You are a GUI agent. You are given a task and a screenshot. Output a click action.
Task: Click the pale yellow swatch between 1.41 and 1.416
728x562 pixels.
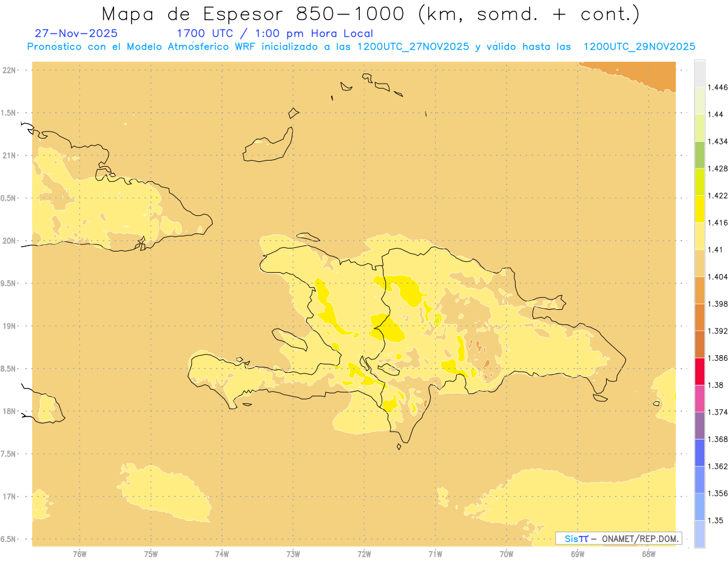(x=699, y=236)
